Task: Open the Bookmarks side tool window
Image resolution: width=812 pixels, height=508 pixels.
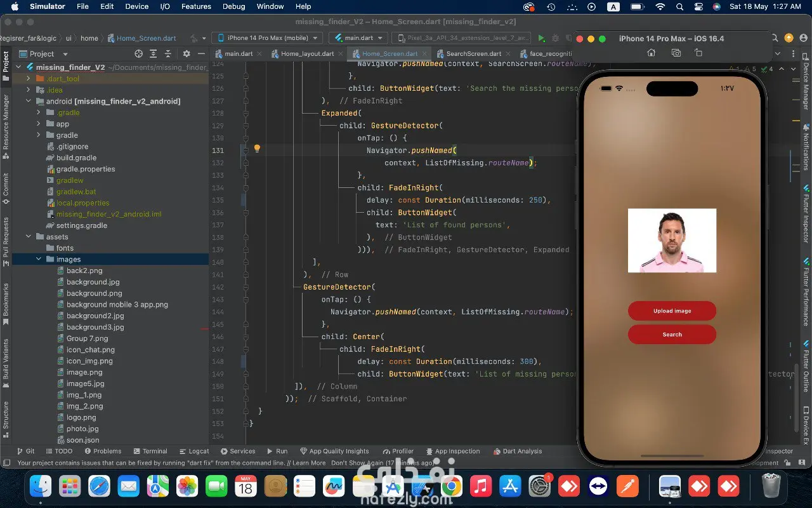Action: pyautogui.click(x=6, y=304)
